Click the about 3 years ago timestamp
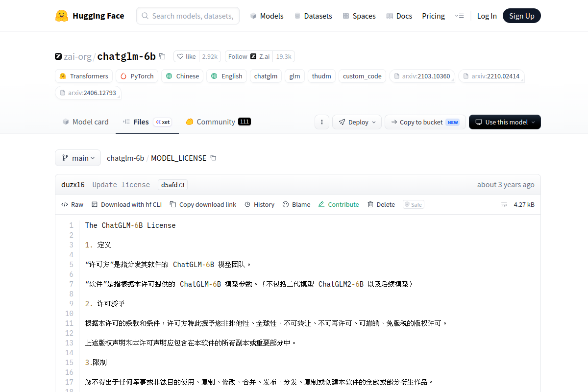The height and width of the screenshot is (392, 588). coord(506,185)
